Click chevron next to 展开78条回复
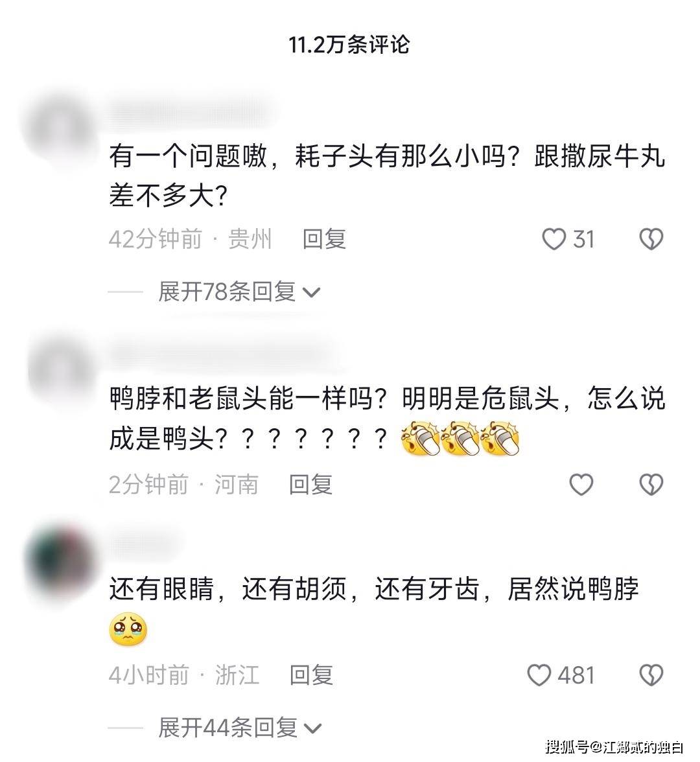 tap(311, 293)
